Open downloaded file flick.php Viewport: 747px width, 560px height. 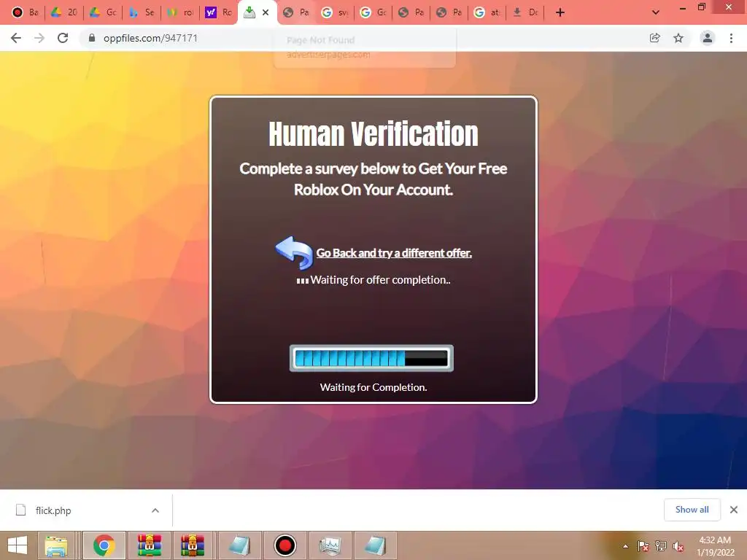[53, 510]
